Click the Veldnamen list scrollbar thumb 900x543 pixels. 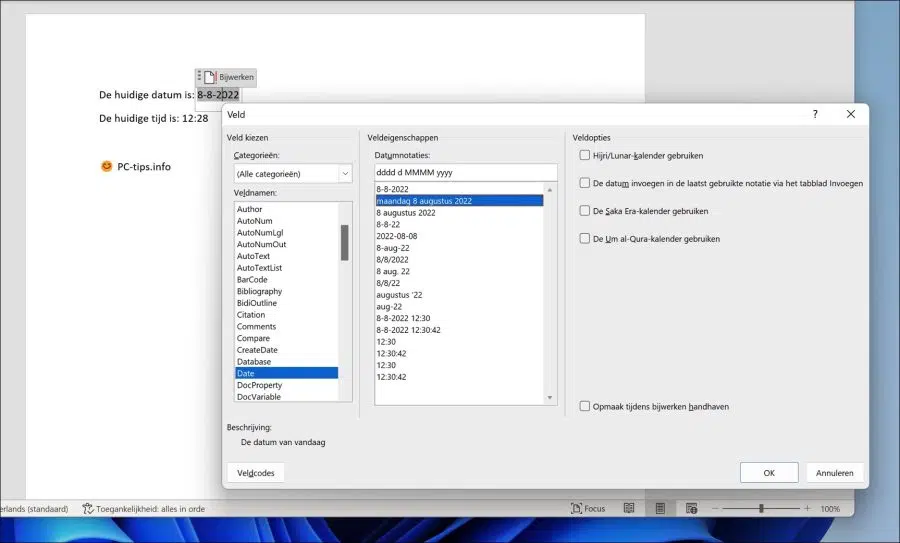point(344,242)
